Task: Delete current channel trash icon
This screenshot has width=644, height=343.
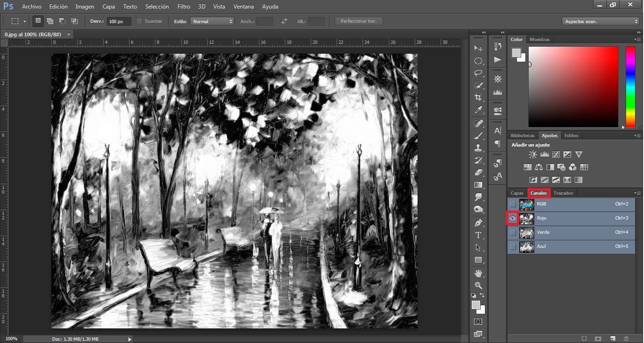Action: click(626, 338)
